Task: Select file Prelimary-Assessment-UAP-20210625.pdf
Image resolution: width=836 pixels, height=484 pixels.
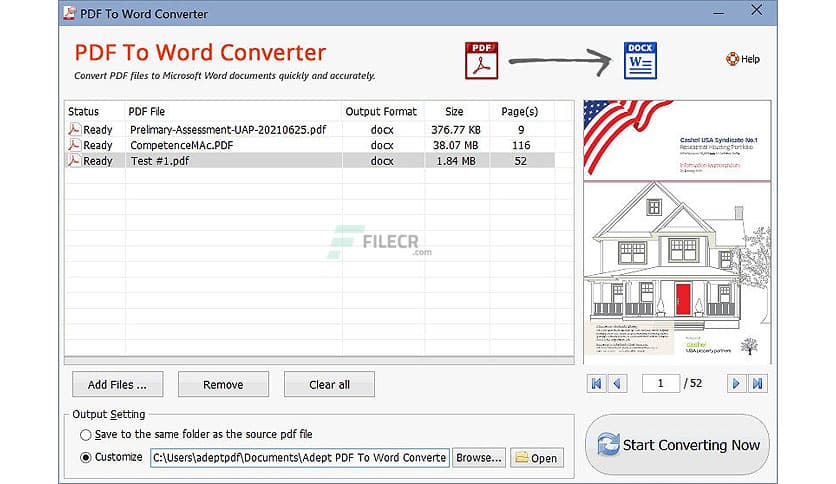Action: (228, 130)
